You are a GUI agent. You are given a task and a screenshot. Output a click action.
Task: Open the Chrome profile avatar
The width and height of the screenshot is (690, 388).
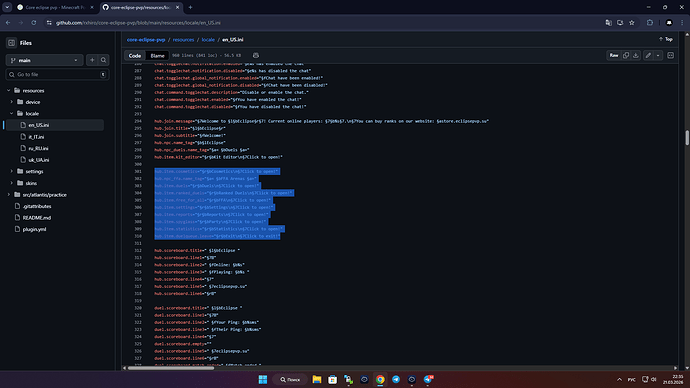(669, 23)
